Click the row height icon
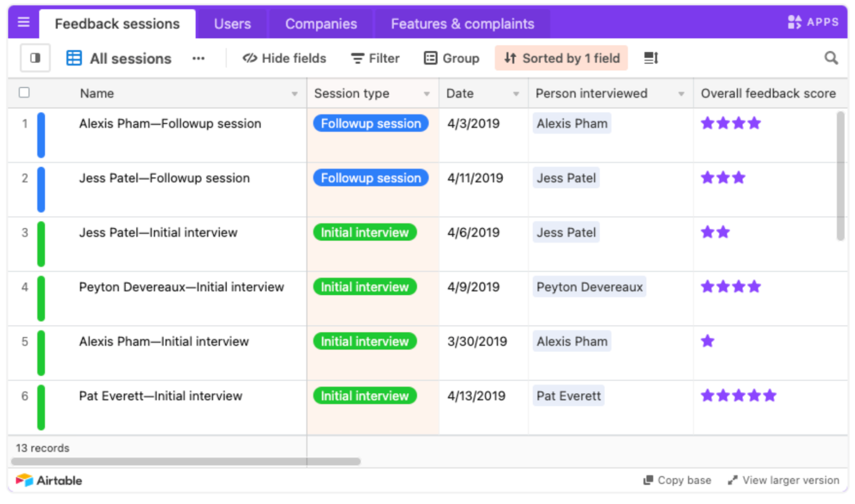The width and height of the screenshot is (855, 504). tap(651, 58)
